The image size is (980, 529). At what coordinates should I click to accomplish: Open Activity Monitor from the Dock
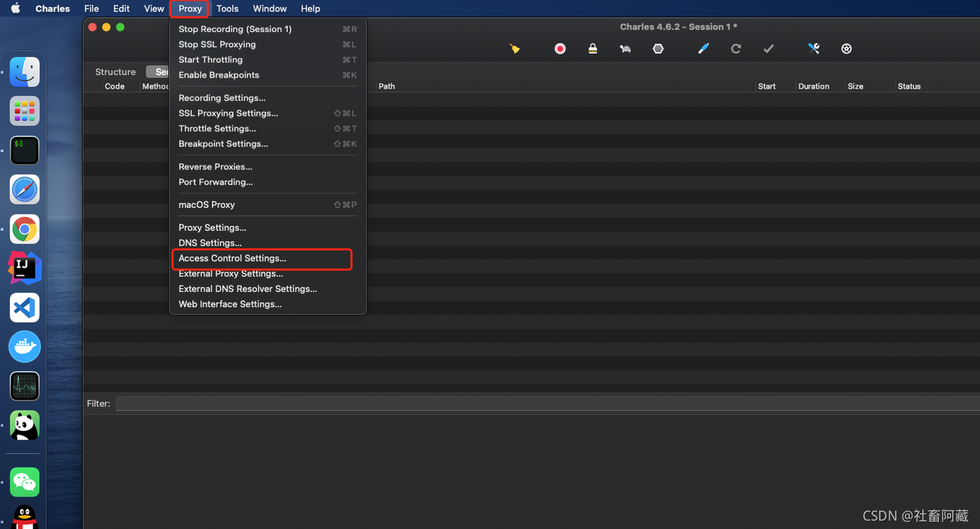click(x=24, y=386)
